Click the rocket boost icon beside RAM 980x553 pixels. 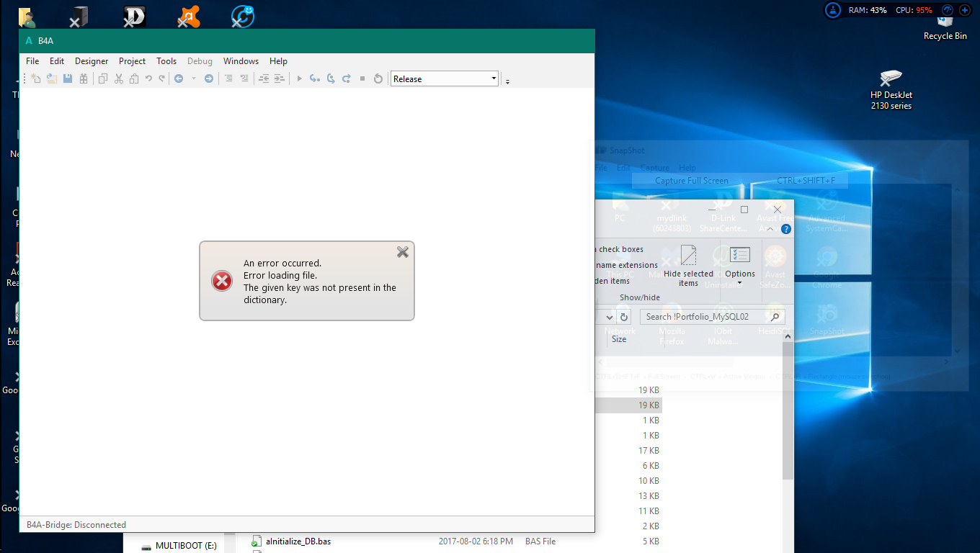coord(834,10)
